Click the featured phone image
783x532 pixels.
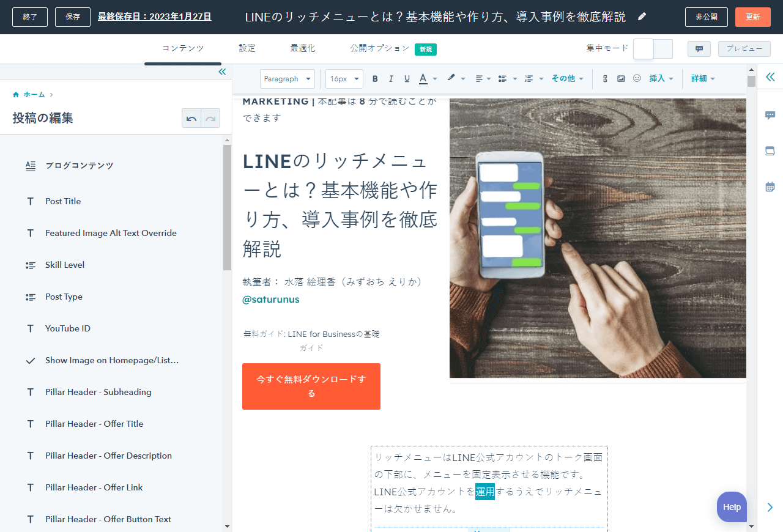pos(598,238)
